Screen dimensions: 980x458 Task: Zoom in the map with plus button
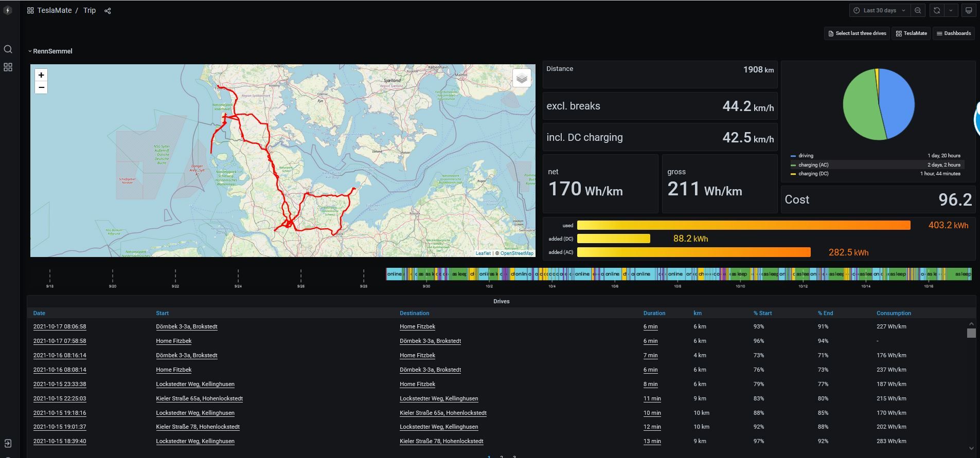click(x=41, y=75)
